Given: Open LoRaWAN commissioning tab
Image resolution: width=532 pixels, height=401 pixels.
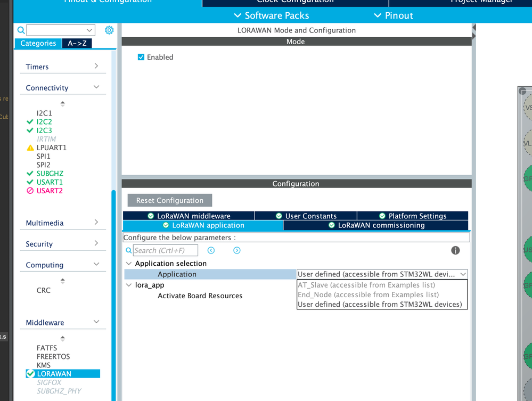Looking at the screenshot, I should (x=376, y=225).
